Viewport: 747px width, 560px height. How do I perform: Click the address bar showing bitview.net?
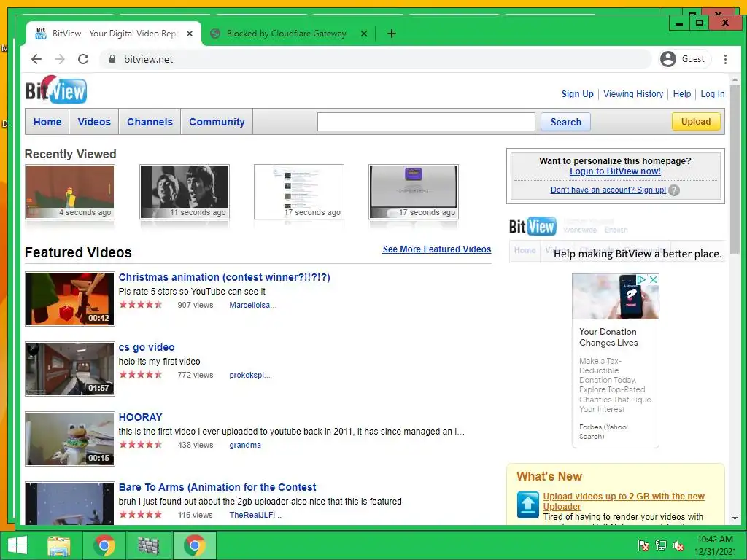pos(376,59)
